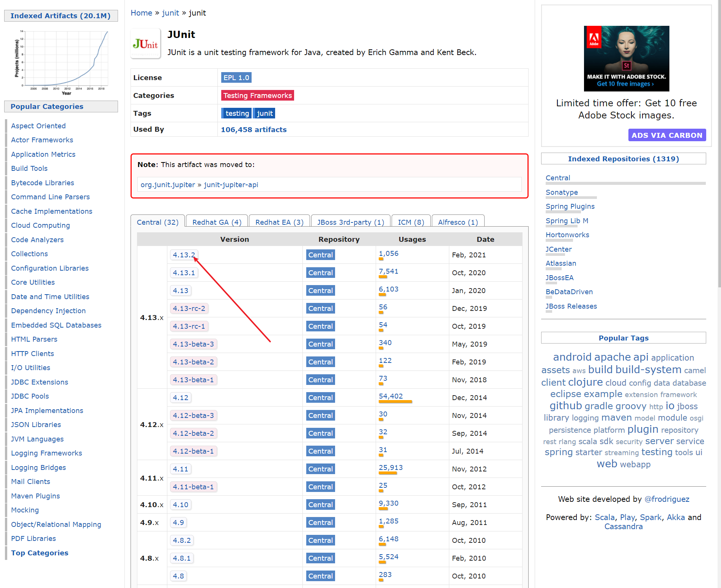Open the Command Line Parsers category
This screenshot has width=721, height=588.
point(50,197)
